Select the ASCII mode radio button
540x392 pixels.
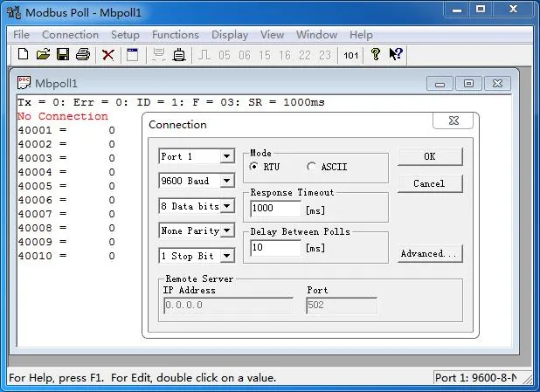coord(311,167)
